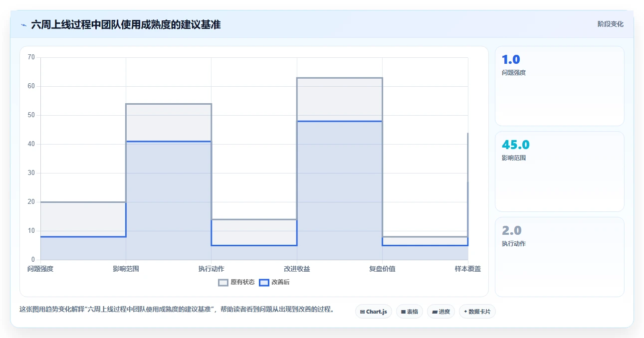Click the 50 y-axis tick label
644x338 pixels.
click(31, 115)
